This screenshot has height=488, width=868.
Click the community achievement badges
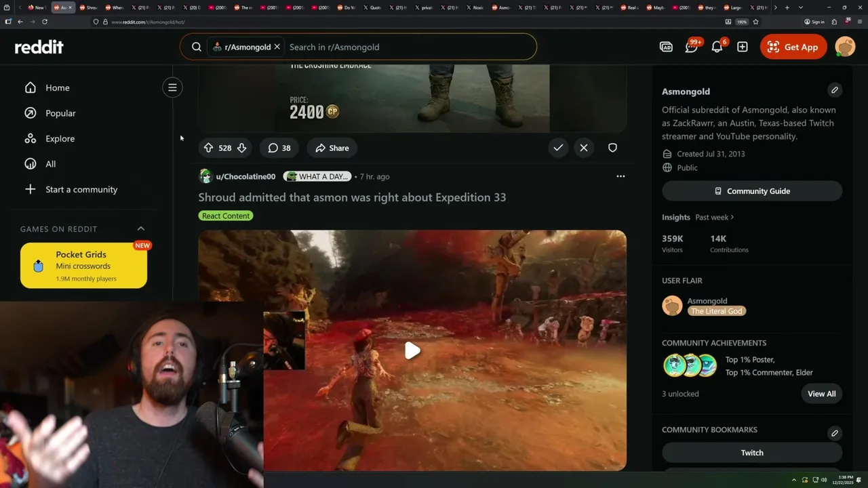point(690,365)
